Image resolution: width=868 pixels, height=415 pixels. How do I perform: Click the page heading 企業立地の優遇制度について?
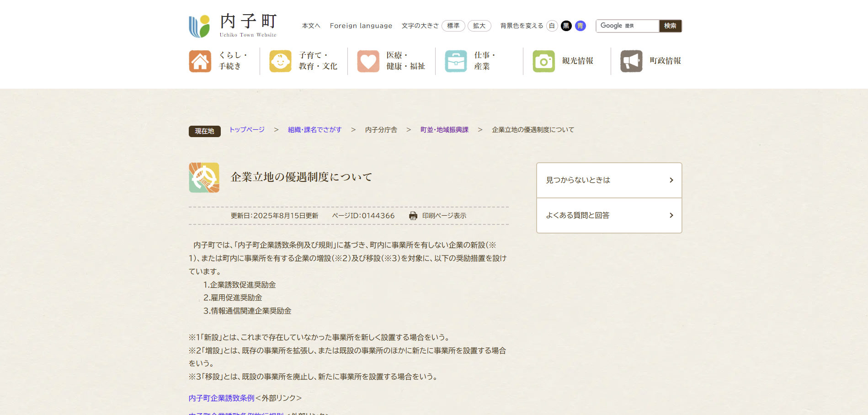[x=302, y=177]
